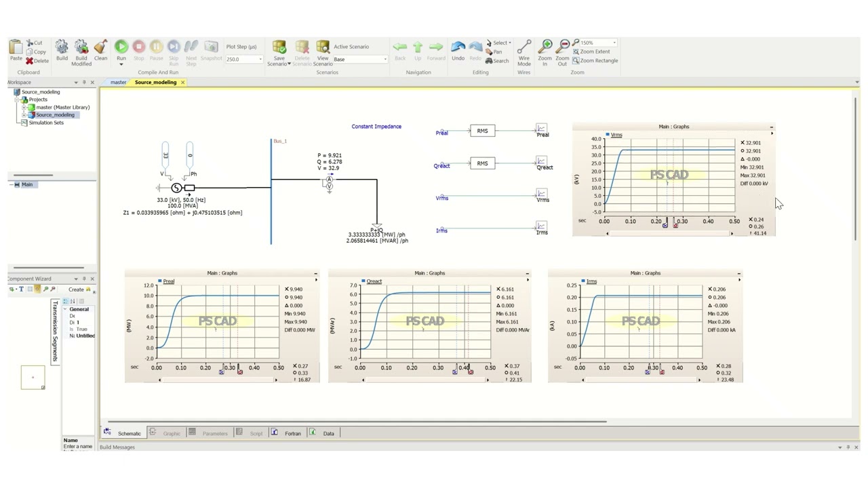Click the canvas vertical scrollbar
The image size is (868, 488).
pyautogui.click(x=855, y=169)
